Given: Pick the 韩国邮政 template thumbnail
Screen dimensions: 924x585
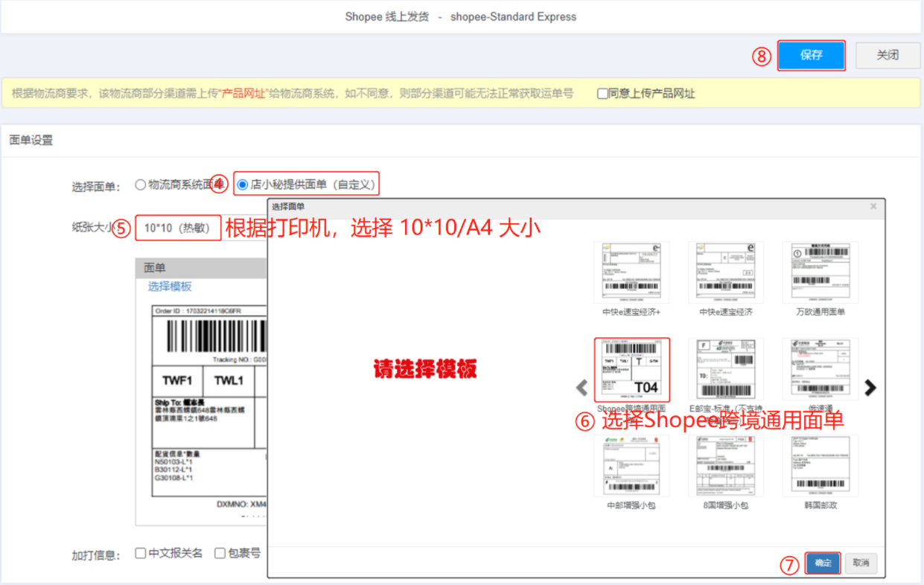Looking at the screenshot, I should pyautogui.click(x=821, y=466).
